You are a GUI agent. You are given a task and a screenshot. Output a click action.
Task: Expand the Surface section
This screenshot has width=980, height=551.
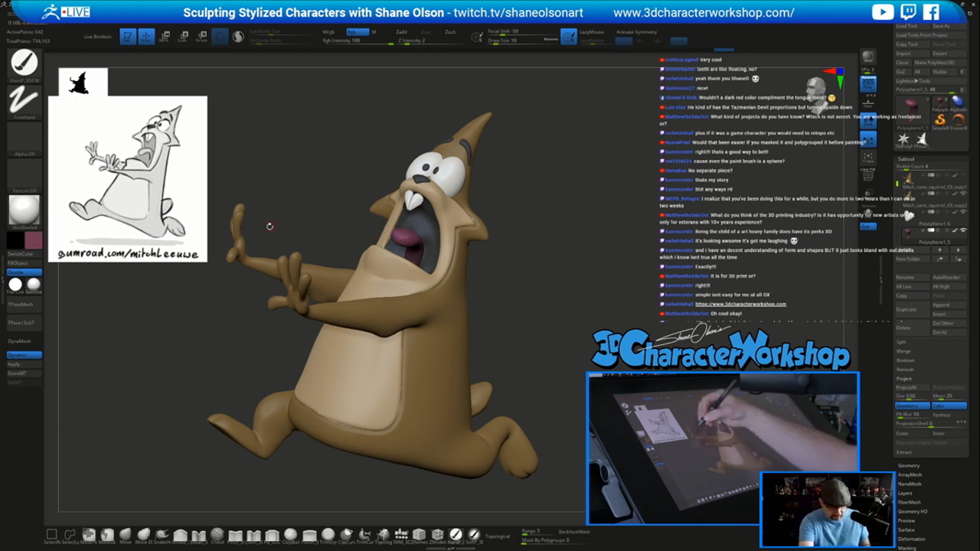906,530
